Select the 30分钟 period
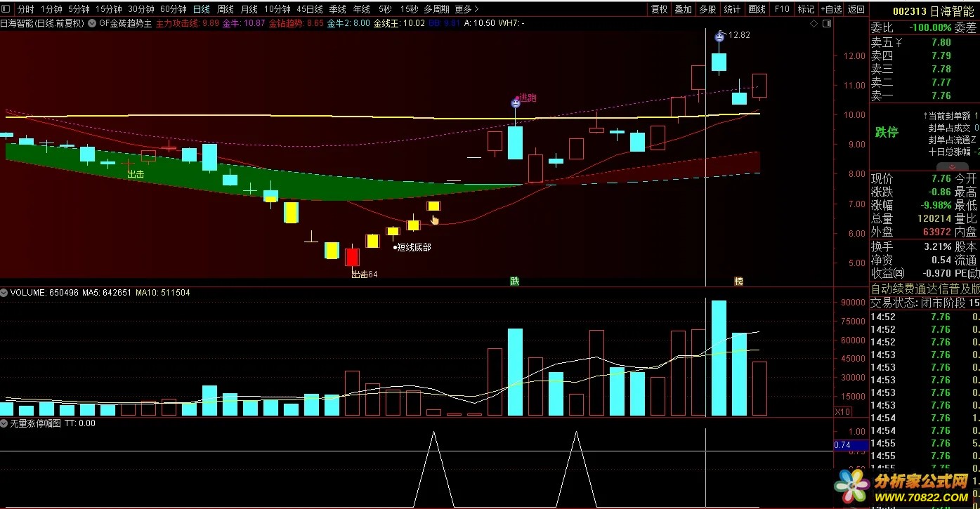Screen dimensions: 980x509 coord(141,9)
